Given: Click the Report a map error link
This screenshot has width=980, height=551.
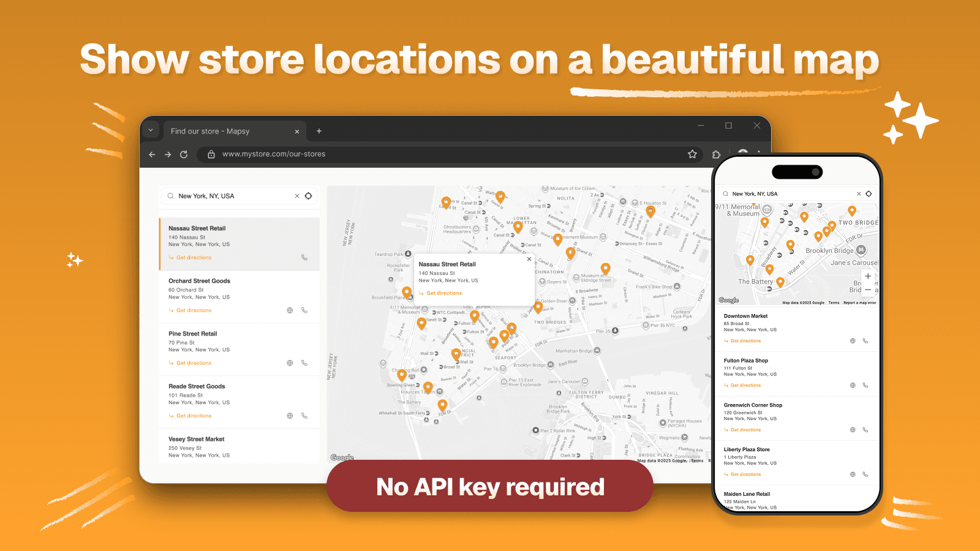Looking at the screenshot, I should point(859,302).
